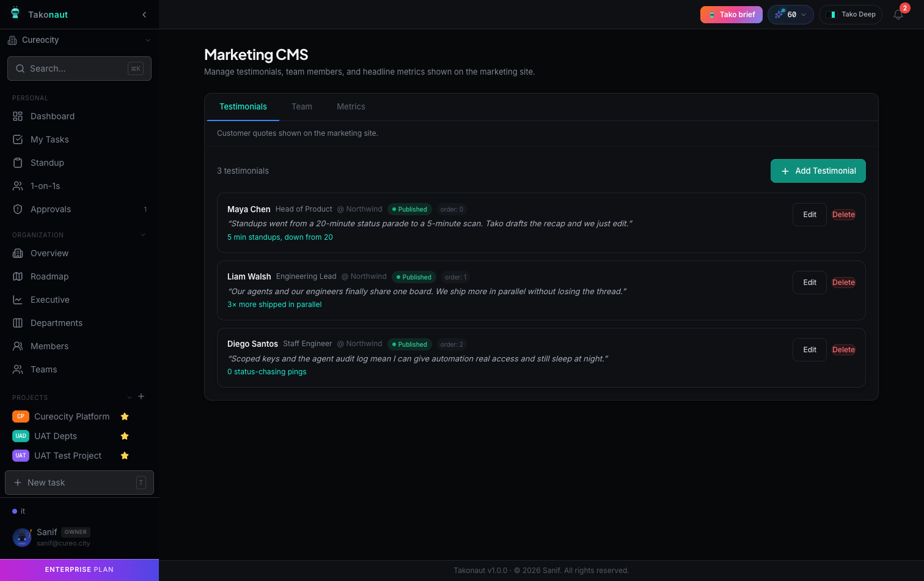Open Departments in the sidebar
924x581 pixels.
(x=79, y=323)
